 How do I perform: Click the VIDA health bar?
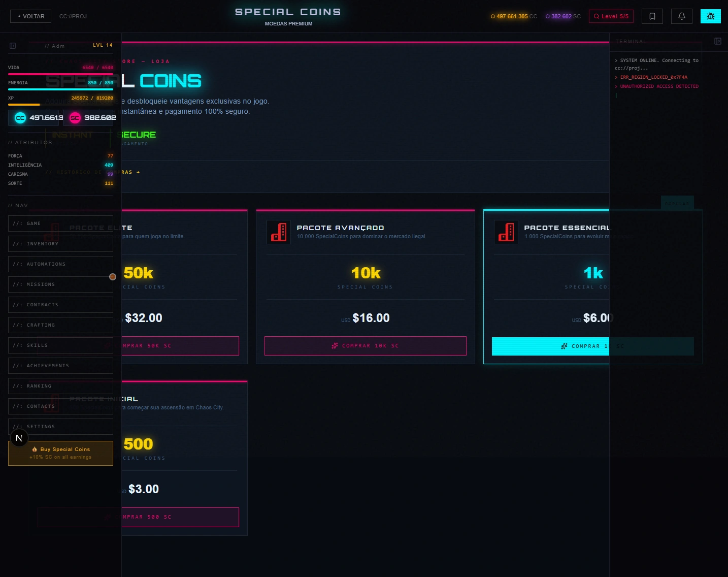[60, 74]
